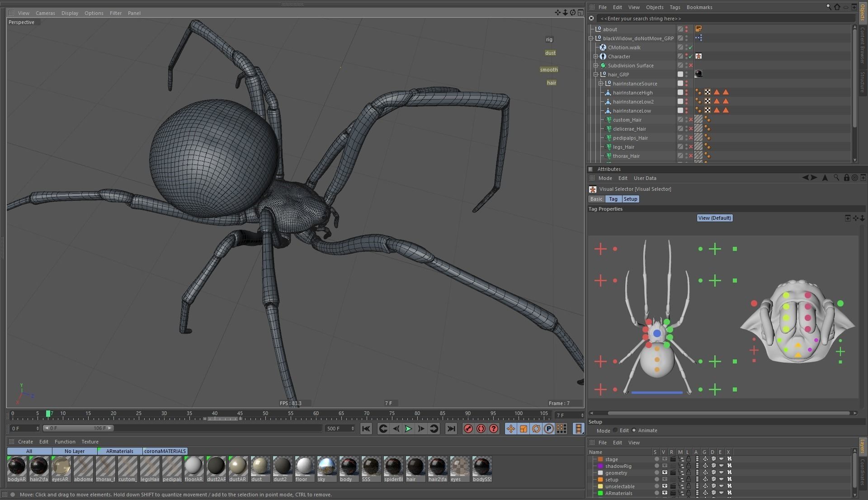Play the animation forwards
868x500 pixels.
(x=408, y=429)
